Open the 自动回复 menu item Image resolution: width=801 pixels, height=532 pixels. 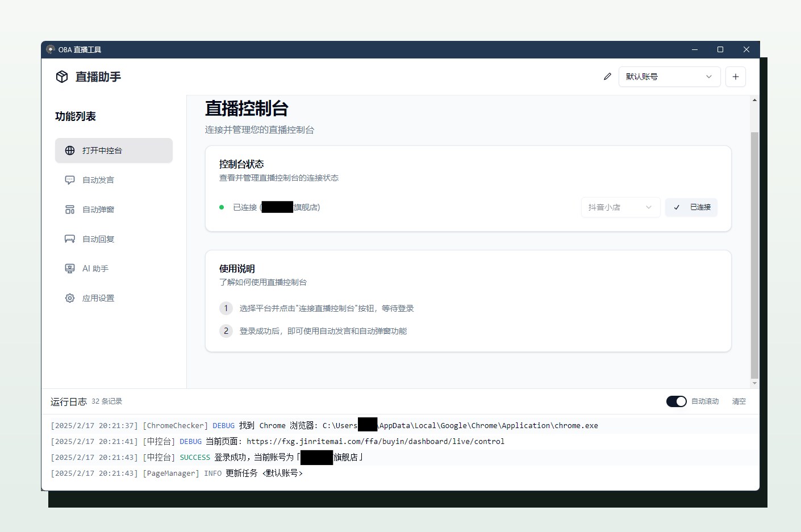[x=114, y=239]
